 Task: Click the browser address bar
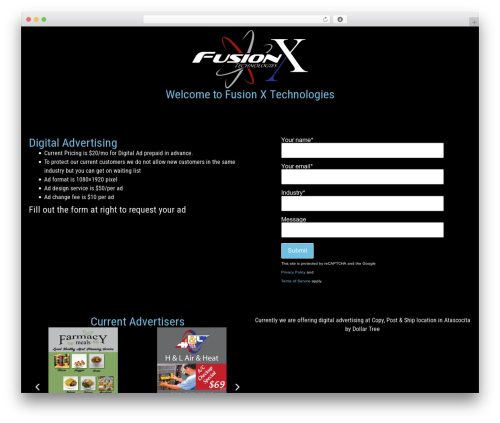pos(237,19)
